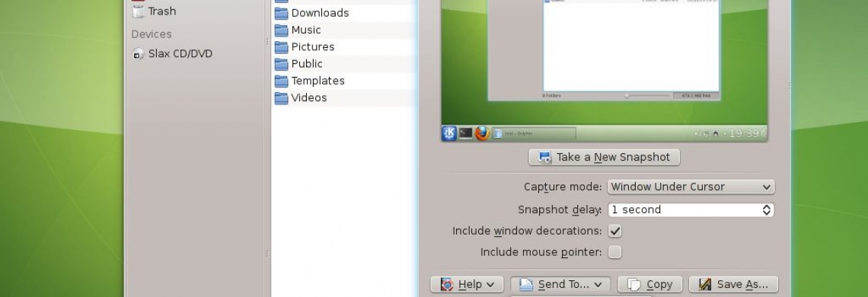
Task: Click the Copy button
Action: coord(650,284)
